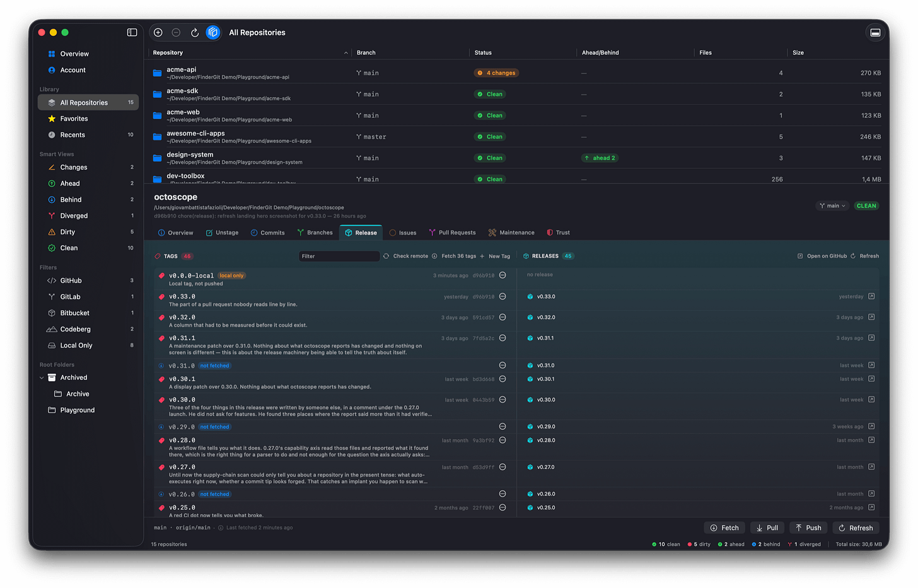Switch to the Trust tab
The image size is (918, 588).
pos(558,233)
